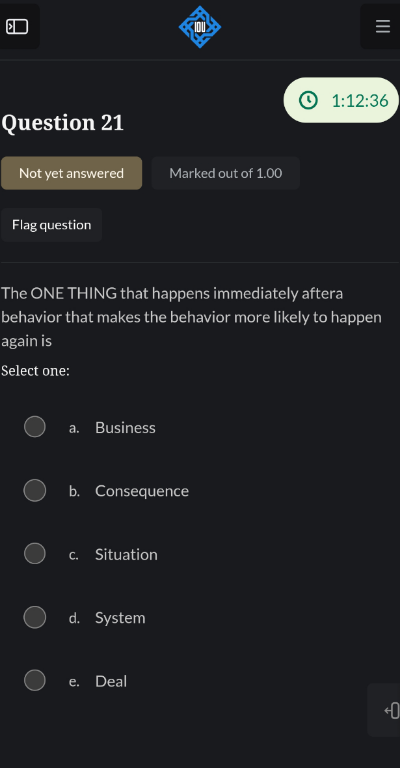The height and width of the screenshot is (768, 400).
Task: Click the IOU diamond logo
Action: pyautogui.click(x=200, y=27)
